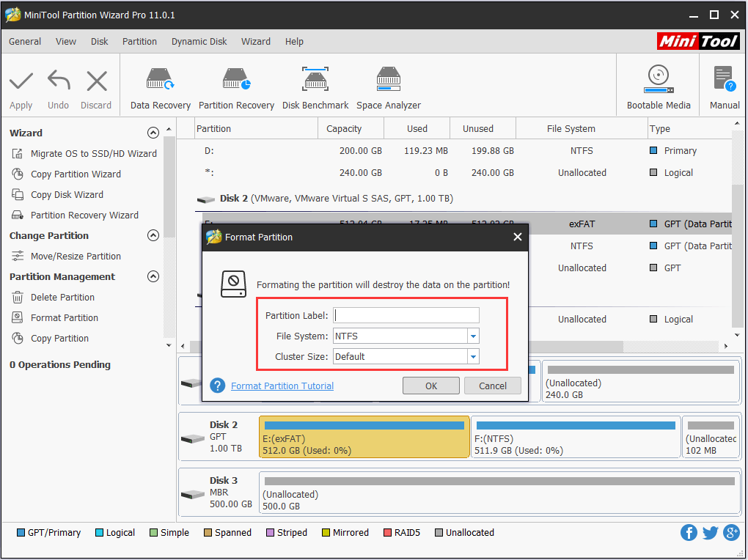Click the Twitter icon
The height and width of the screenshot is (560, 748).
tap(710, 532)
